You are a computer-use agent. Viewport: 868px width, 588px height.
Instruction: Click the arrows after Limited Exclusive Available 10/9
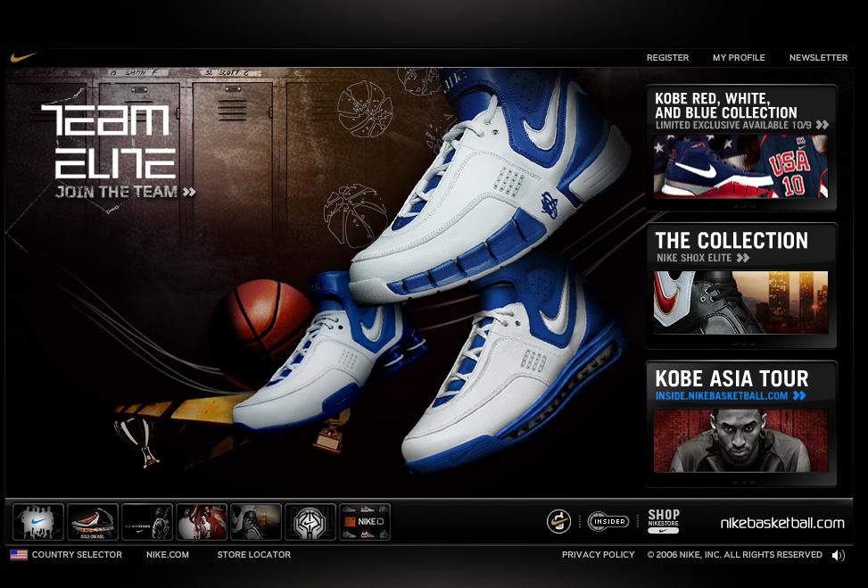click(x=822, y=125)
